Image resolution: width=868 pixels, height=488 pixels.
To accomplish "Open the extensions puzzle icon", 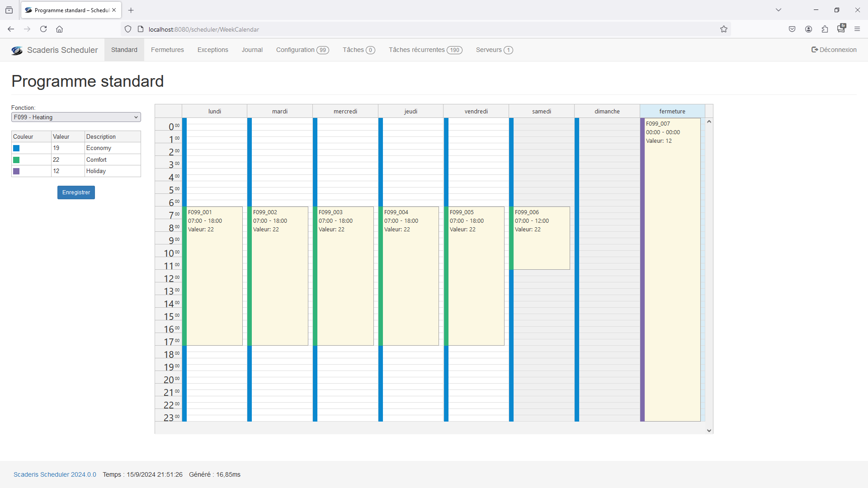I will tap(825, 29).
